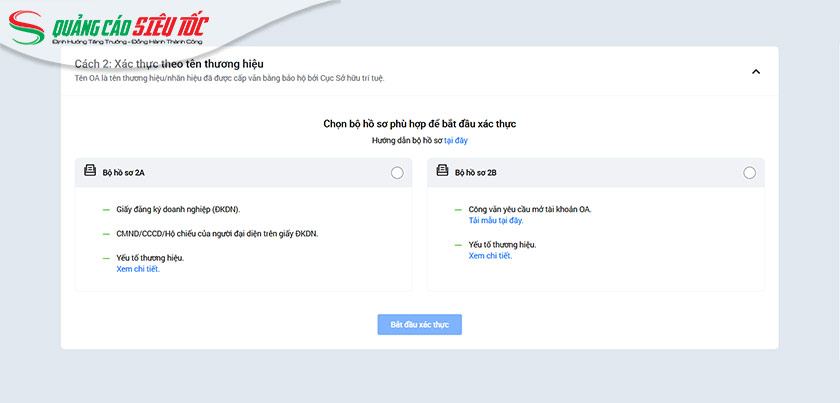
Task: Click the "Bộ hồ sơ 2A" card title
Action: [x=124, y=173]
